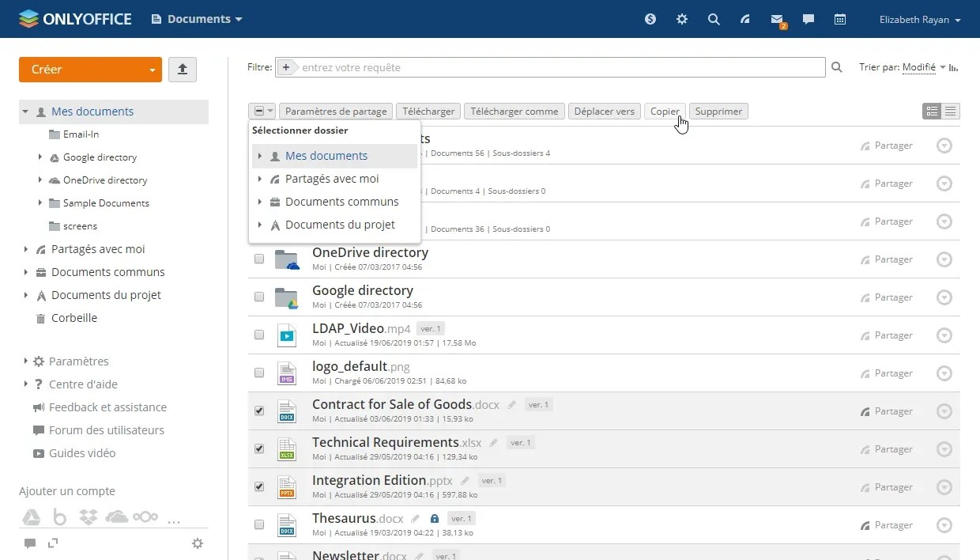The height and width of the screenshot is (560, 980).
Task: Click the filter query input field
Action: point(560,67)
